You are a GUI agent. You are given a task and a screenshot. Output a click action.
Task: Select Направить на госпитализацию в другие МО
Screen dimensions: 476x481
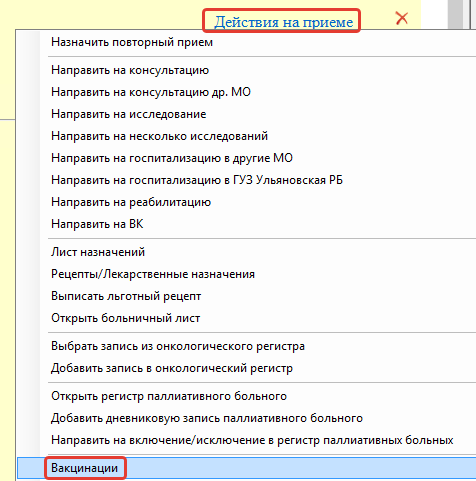coord(247,158)
